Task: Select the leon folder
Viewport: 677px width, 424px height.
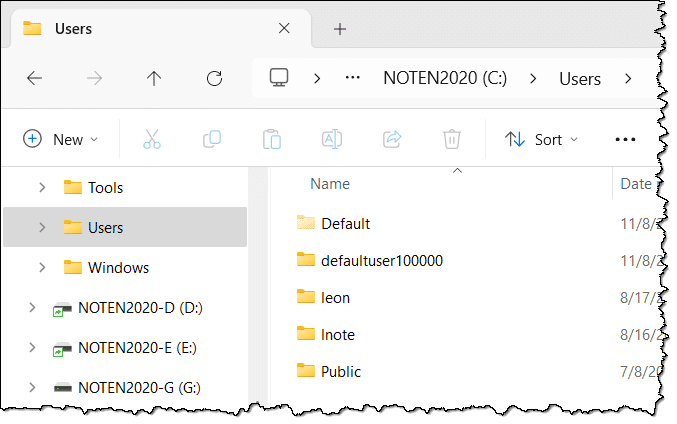Action: pyautogui.click(x=335, y=298)
